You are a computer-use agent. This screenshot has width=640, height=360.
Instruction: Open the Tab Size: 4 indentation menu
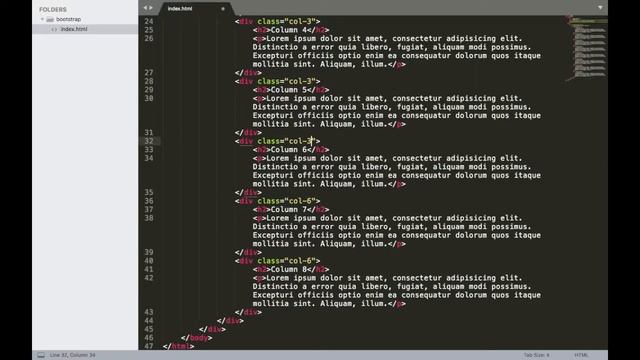click(537, 355)
